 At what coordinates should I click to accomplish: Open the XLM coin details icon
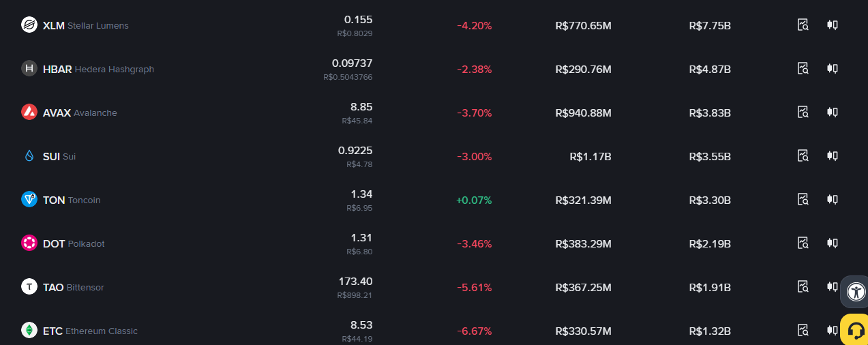click(x=803, y=25)
